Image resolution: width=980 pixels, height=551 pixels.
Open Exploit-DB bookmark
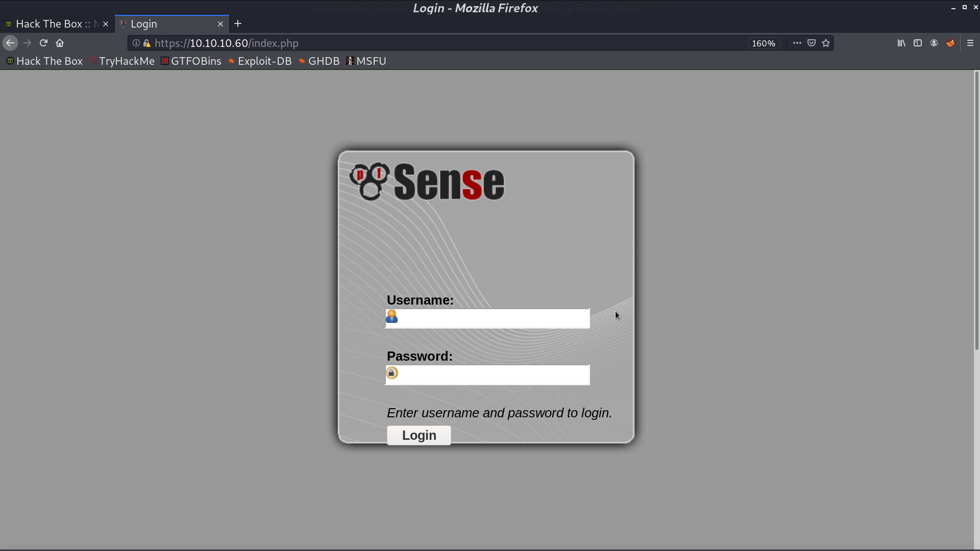260,61
